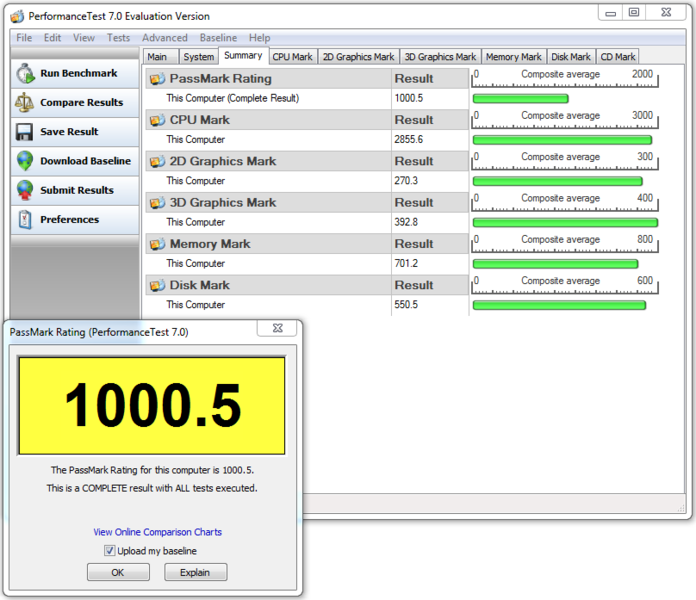Click the Memory Mark green result bar
696x600 pixels.
555,264
